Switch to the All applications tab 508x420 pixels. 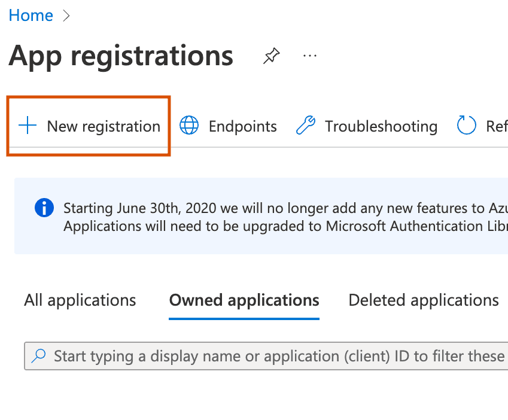click(x=80, y=300)
